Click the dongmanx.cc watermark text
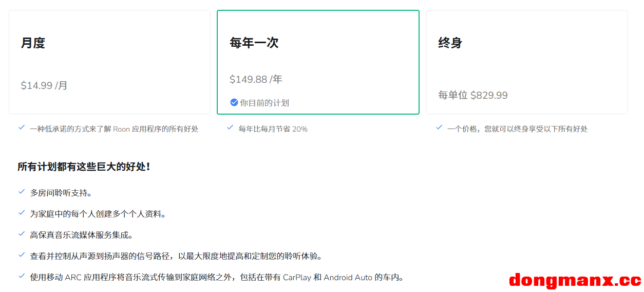This screenshot has height=292, width=644. click(575, 280)
